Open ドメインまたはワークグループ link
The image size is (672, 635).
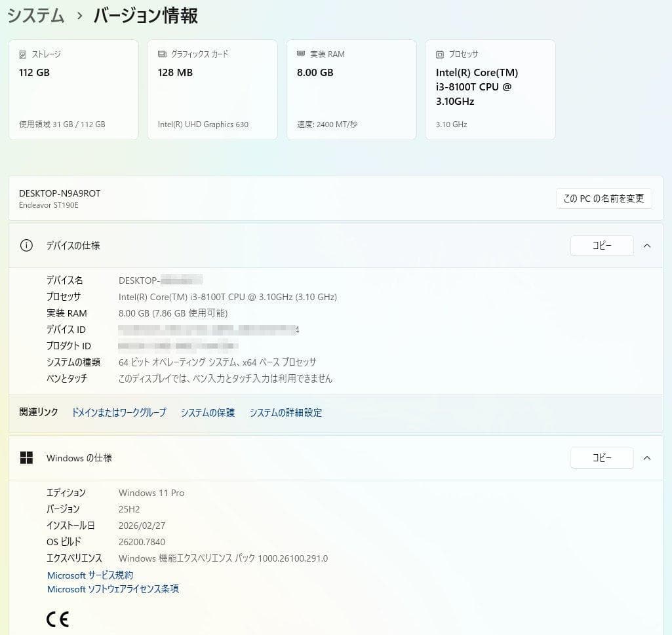point(119,412)
